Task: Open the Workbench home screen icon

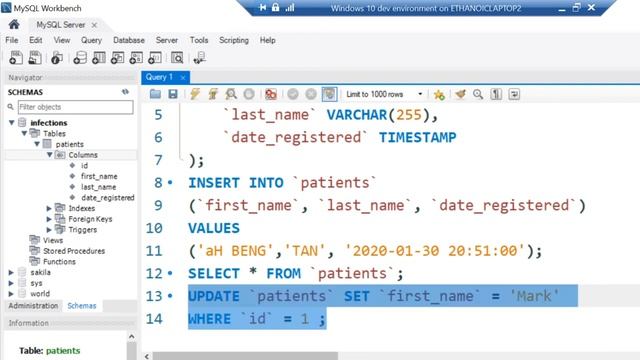Action: point(14,24)
